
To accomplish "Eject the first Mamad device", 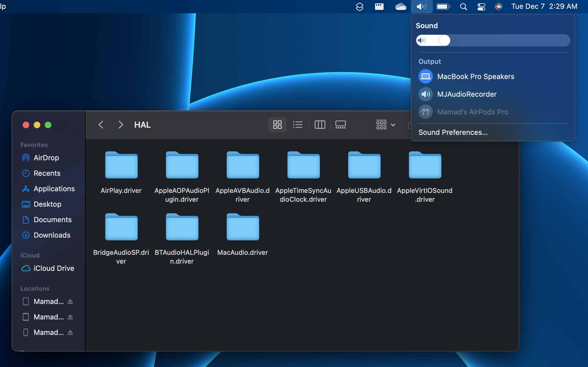I will 70,302.
